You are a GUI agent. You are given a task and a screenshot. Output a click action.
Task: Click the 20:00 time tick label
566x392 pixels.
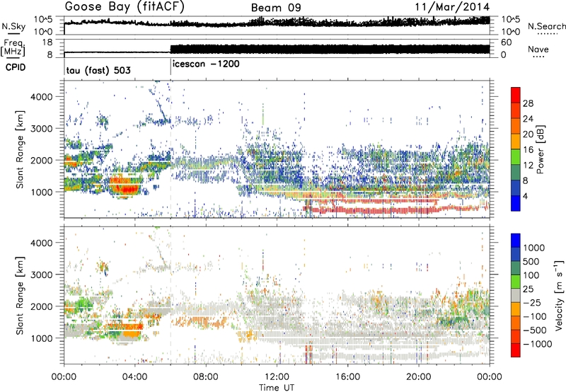(418, 377)
